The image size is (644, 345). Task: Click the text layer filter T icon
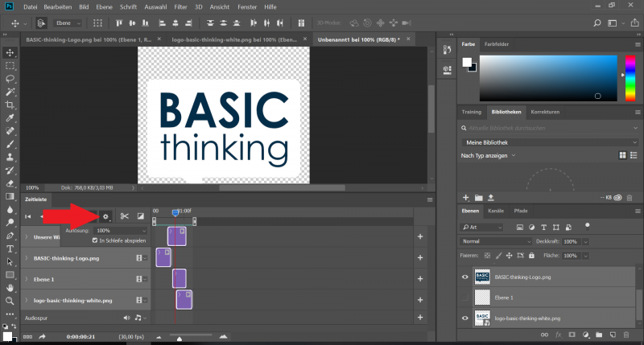pos(544,228)
